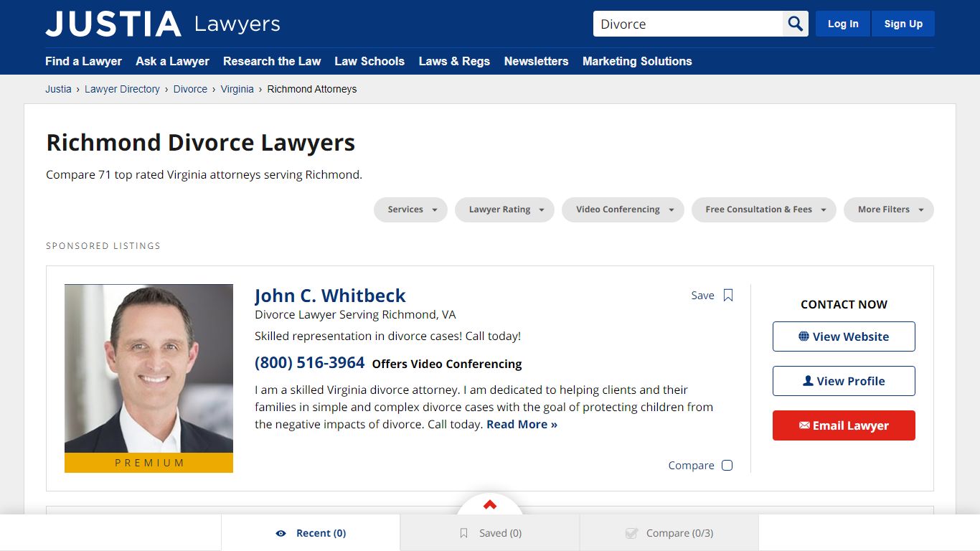
Task: Click the Save bookmark icon for John C. Whitbeck
Action: point(728,296)
